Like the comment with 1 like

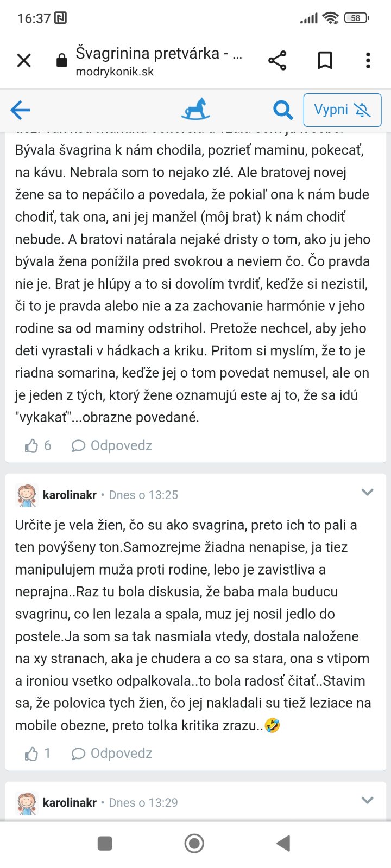click(x=31, y=754)
